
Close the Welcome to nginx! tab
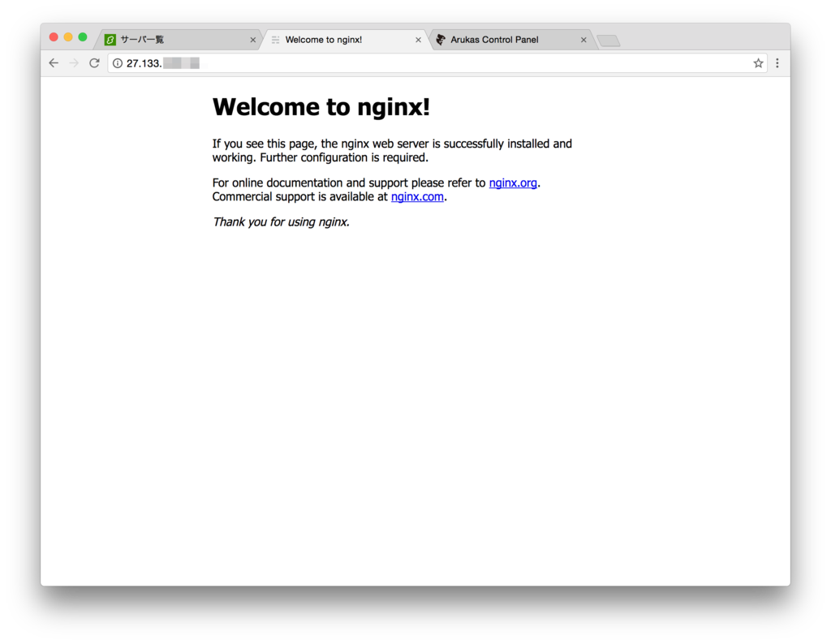pos(418,40)
